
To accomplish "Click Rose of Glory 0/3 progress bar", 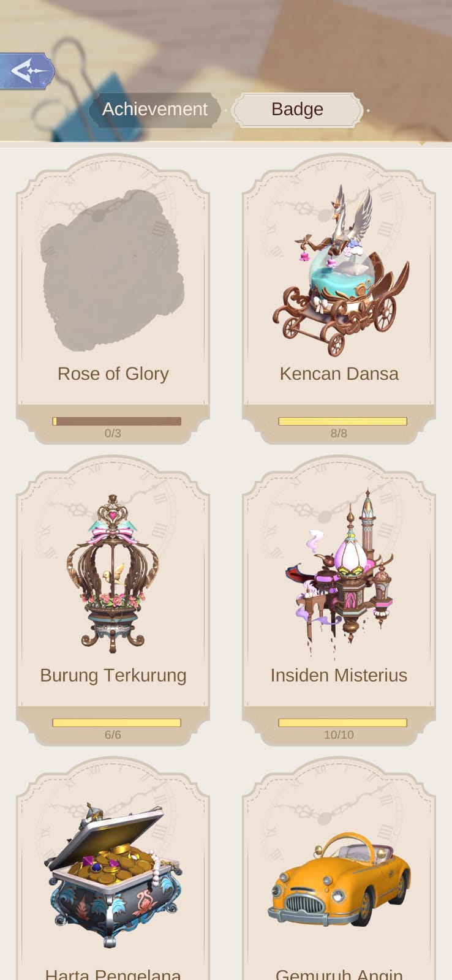I will 116,421.
